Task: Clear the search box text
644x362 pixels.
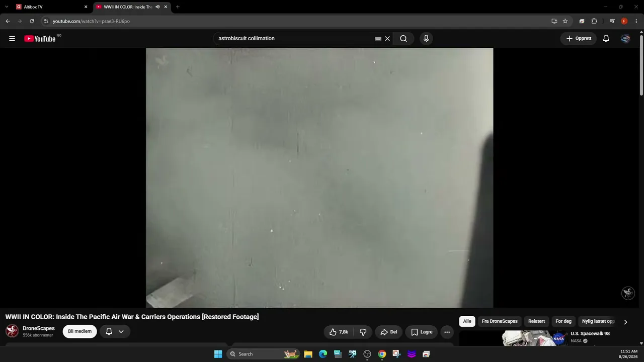Action: coord(387,39)
